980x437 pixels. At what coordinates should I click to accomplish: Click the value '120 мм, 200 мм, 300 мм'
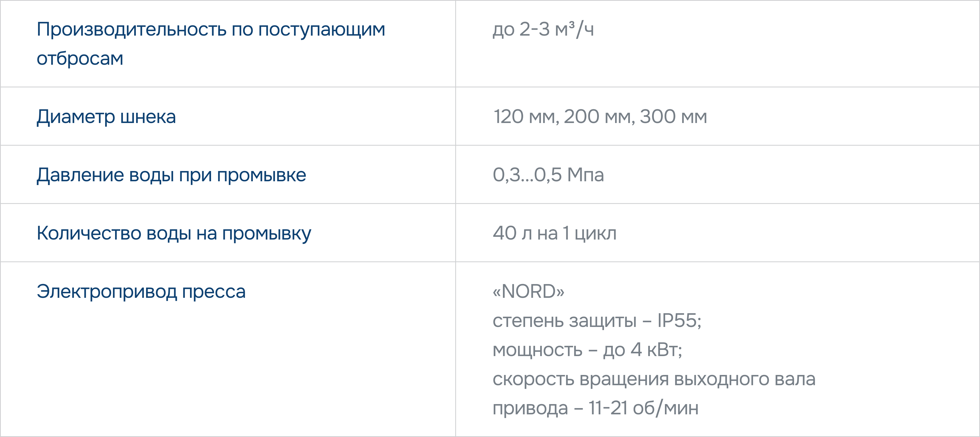(x=600, y=117)
